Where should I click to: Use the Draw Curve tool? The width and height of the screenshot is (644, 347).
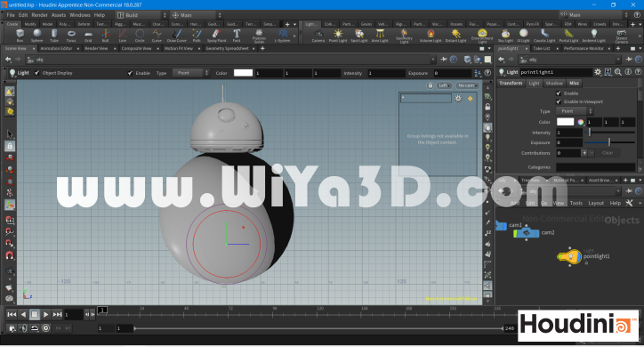[177, 36]
